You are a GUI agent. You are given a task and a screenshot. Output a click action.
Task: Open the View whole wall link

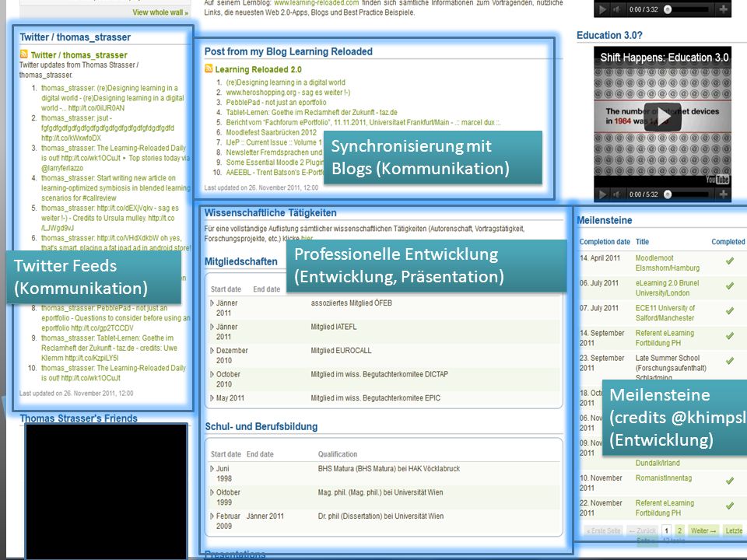(160, 12)
